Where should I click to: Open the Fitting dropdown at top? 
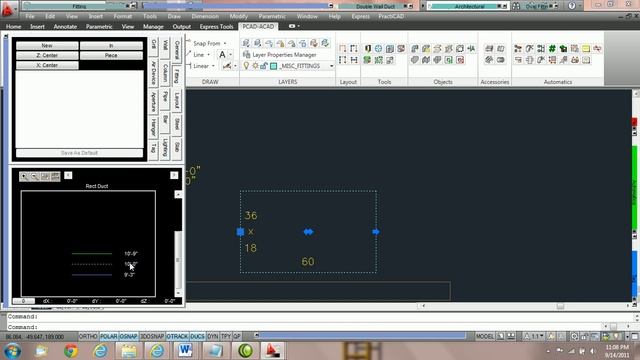79,6
